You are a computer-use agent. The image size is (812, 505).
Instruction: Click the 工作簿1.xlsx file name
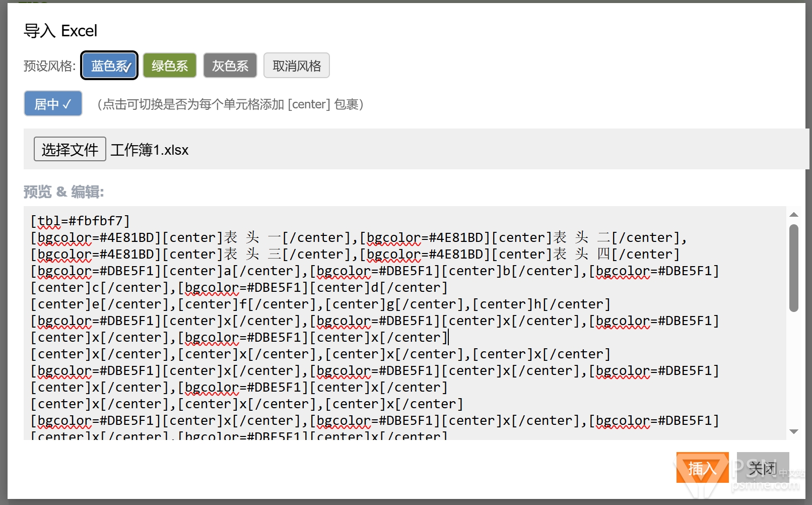pos(150,150)
